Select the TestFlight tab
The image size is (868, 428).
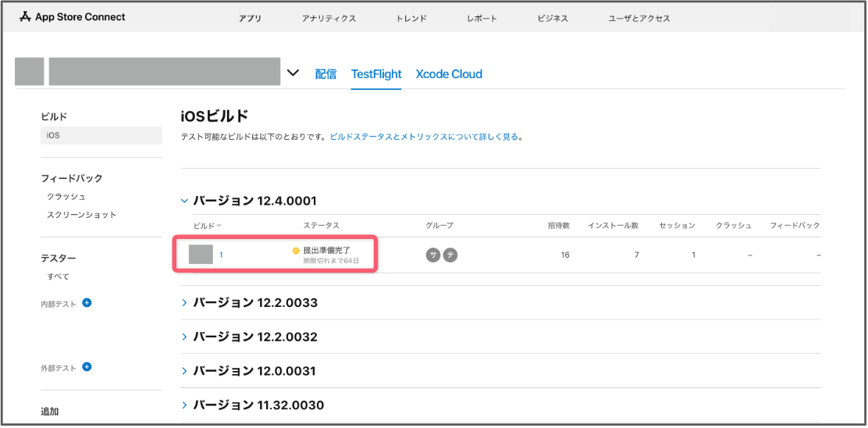point(376,73)
